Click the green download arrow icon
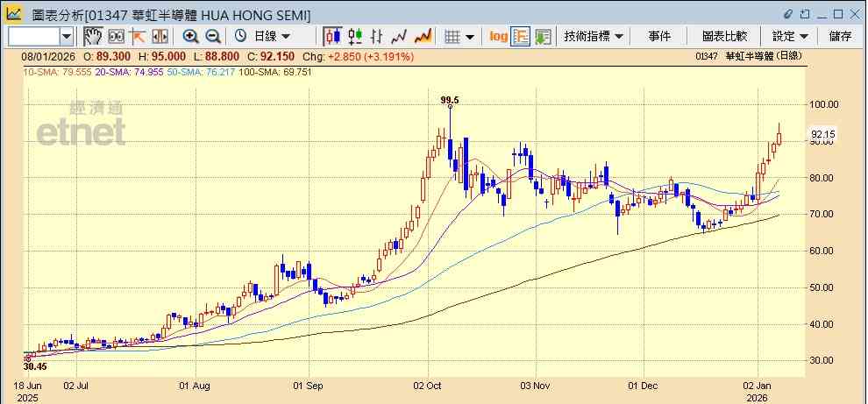This screenshot has height=404, width=868. (x=543, y=37)
